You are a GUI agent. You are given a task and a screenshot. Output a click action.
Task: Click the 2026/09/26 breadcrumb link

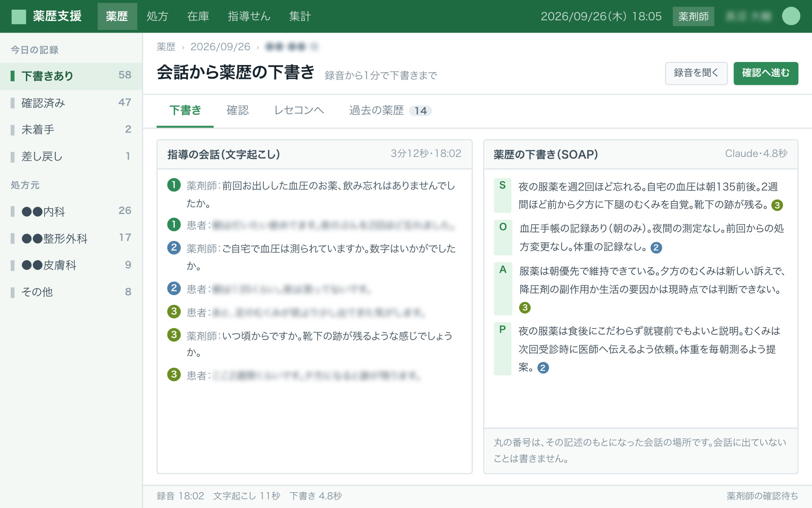click(x=220, y=47)
